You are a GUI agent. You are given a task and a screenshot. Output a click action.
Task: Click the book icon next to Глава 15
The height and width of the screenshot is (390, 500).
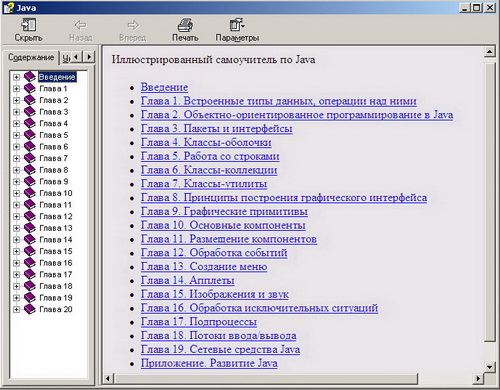(x=30, y=251)
